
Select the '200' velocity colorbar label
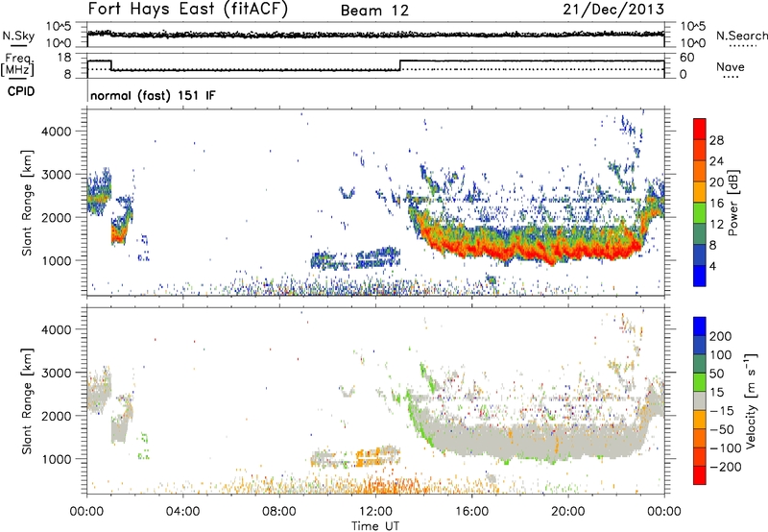(x=721, y=336)
